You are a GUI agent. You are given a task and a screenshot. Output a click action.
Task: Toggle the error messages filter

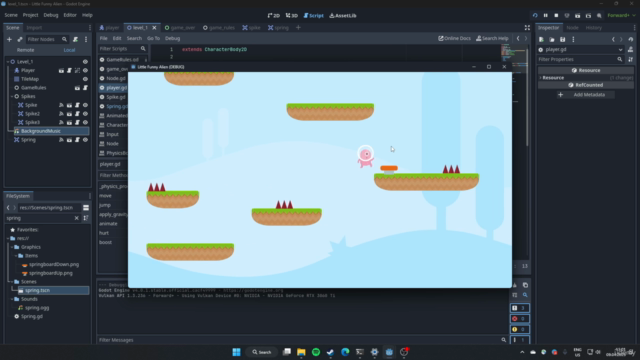pos(520,318)
